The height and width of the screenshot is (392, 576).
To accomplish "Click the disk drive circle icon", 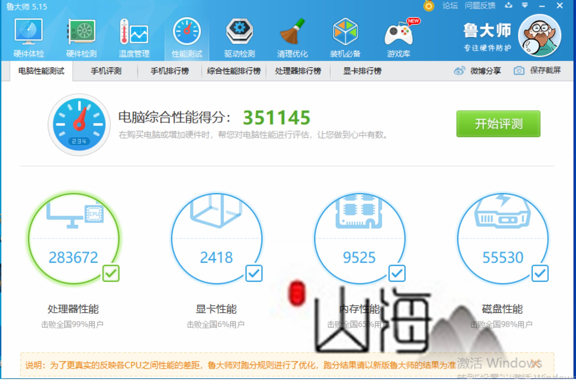I will (x=502, y=211).
